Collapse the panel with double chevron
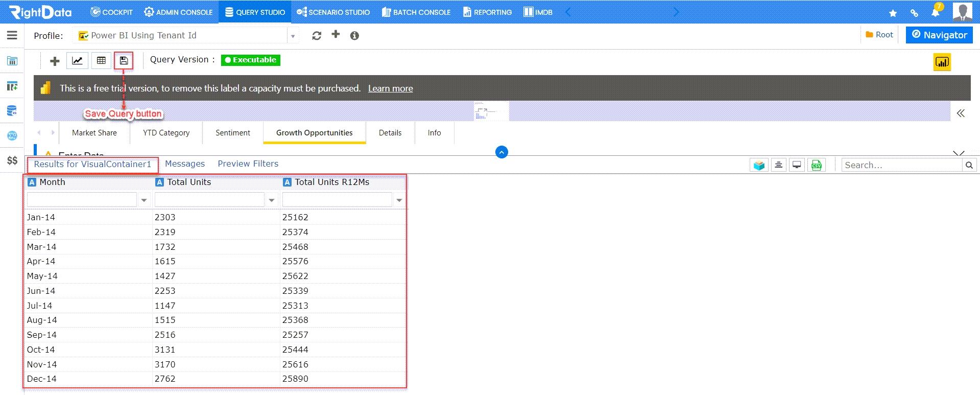Viewport: 980px width, 395px height. tap(961, 113)
